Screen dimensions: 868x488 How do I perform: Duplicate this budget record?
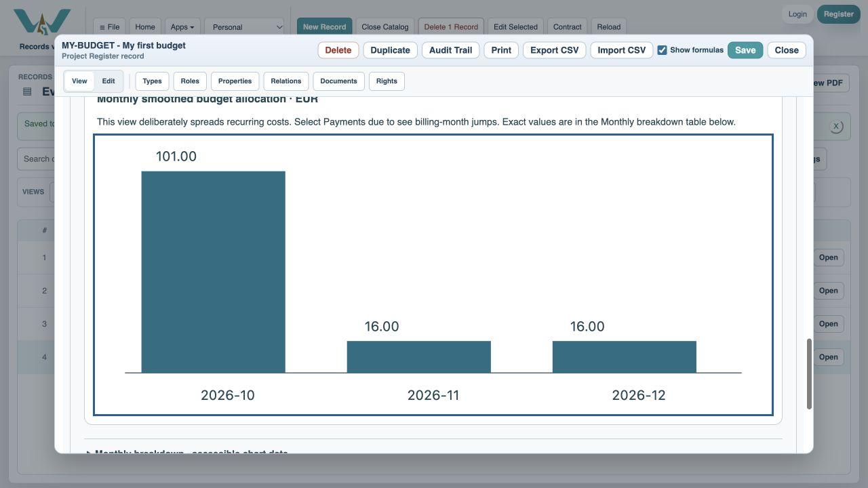[390, 50]
